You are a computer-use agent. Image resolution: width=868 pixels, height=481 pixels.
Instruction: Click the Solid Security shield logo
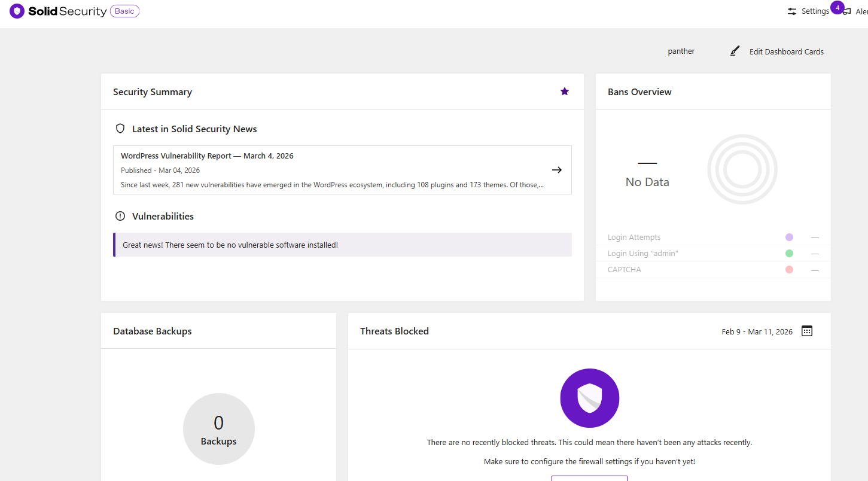click(17, 11)
